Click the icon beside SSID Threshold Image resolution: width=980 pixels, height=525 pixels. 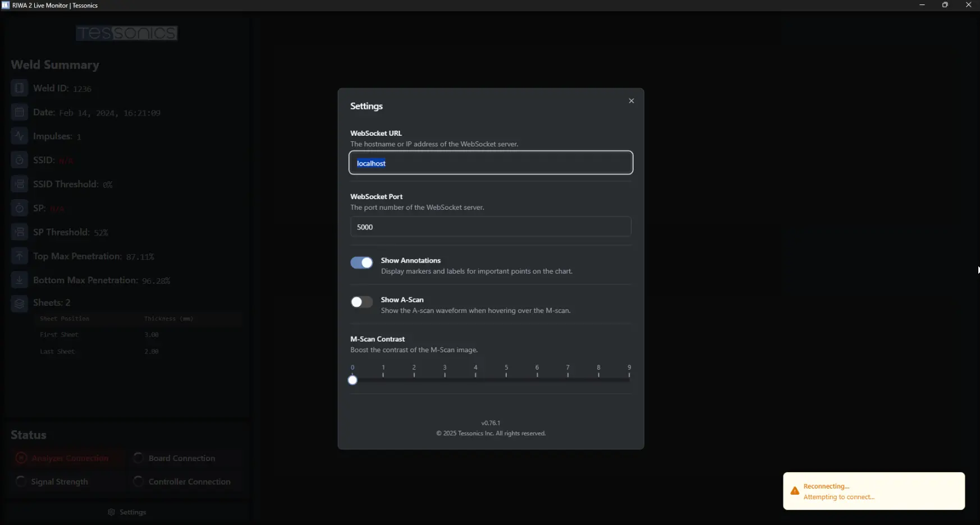coord(19,184)
